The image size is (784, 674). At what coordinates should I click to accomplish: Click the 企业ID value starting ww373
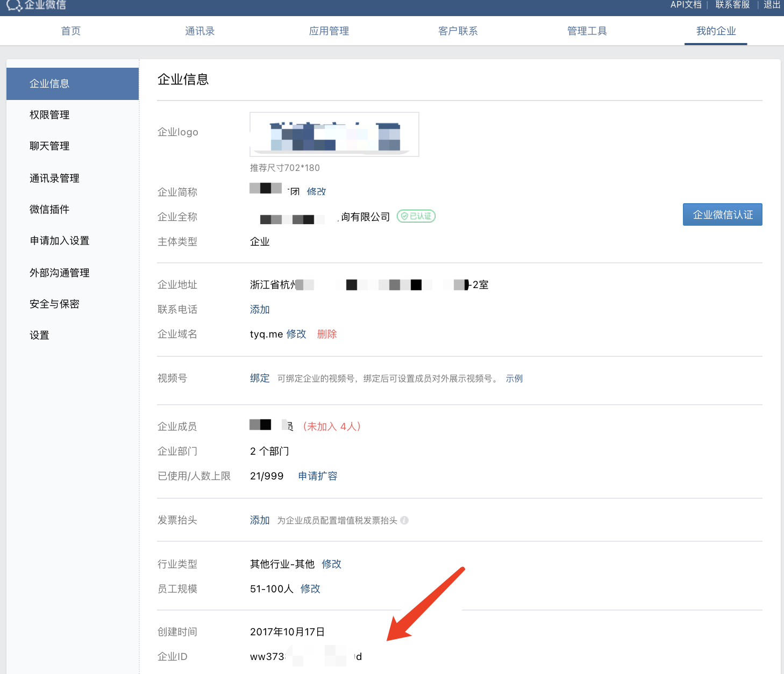coord(306,657)
